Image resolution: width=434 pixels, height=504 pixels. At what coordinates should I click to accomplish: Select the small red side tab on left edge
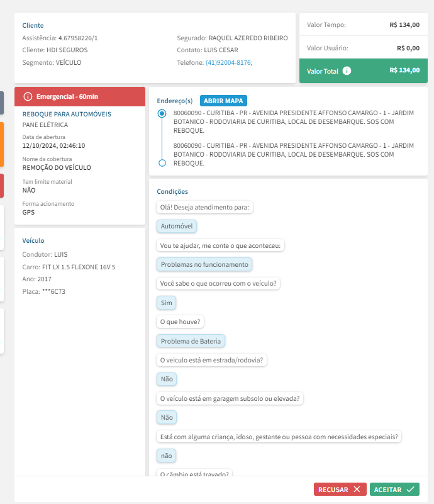pyautogui.click(x=2, y=186)
